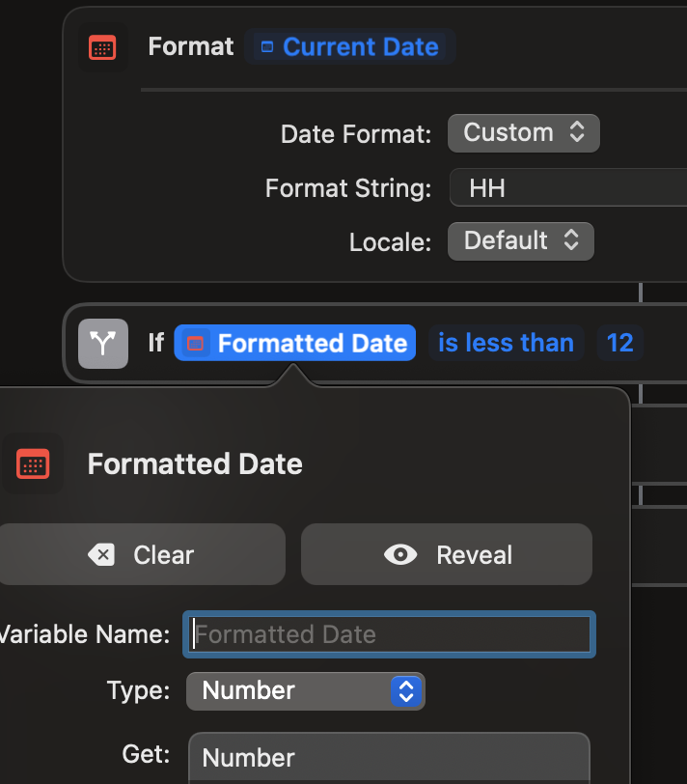Click the large calendar icon in the popover header
Screen dimensions: 687x784
[x=33, y=464]
